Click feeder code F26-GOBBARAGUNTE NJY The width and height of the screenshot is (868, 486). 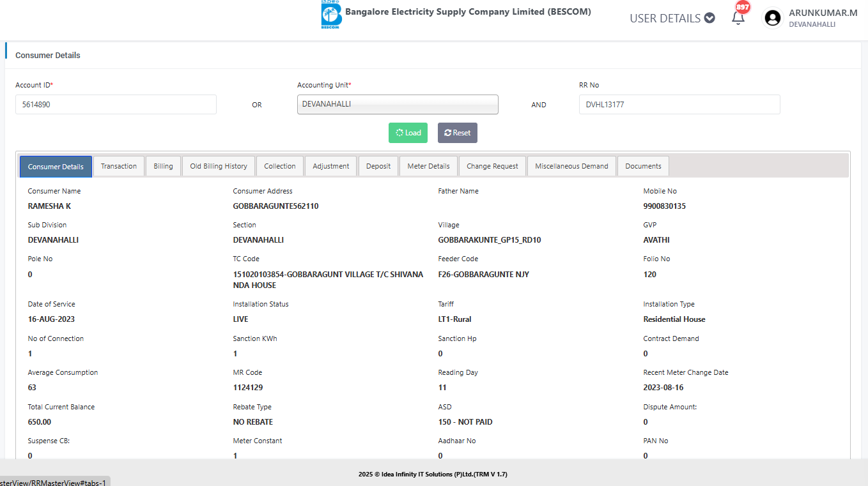(484, 275)
